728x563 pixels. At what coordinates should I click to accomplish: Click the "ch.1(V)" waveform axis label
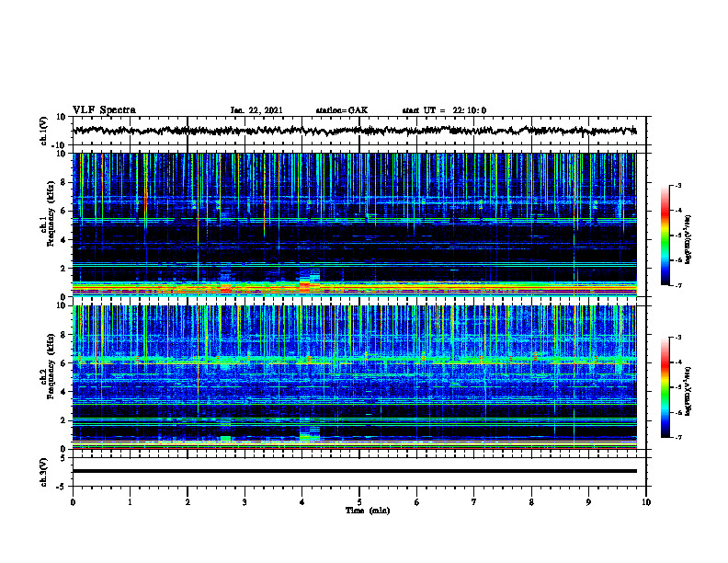(44, 131)
